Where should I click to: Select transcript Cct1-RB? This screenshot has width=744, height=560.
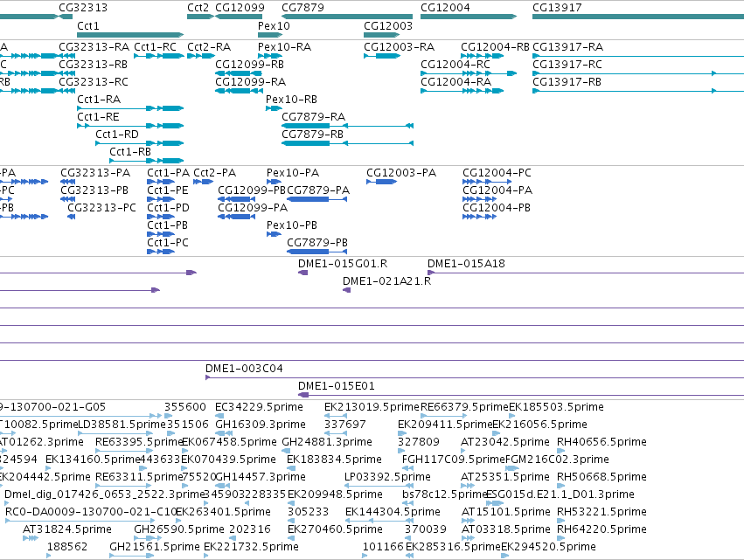147,161
